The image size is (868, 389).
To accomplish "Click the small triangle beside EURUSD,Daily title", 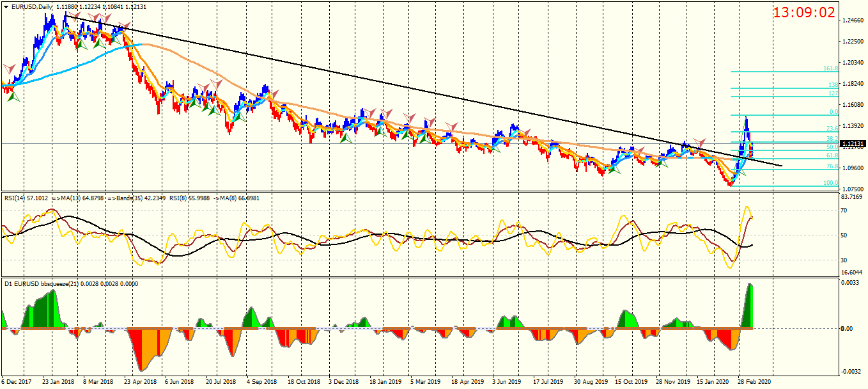I will click(x=6, y=6).
